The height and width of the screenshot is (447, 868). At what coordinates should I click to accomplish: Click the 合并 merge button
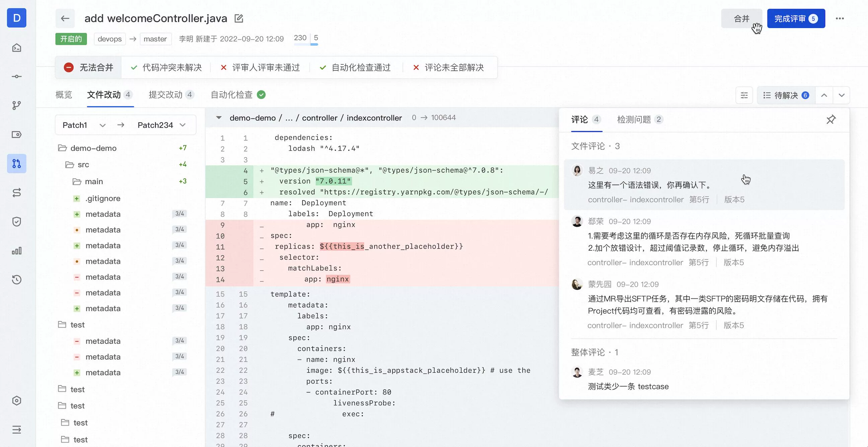pos(741,18)
